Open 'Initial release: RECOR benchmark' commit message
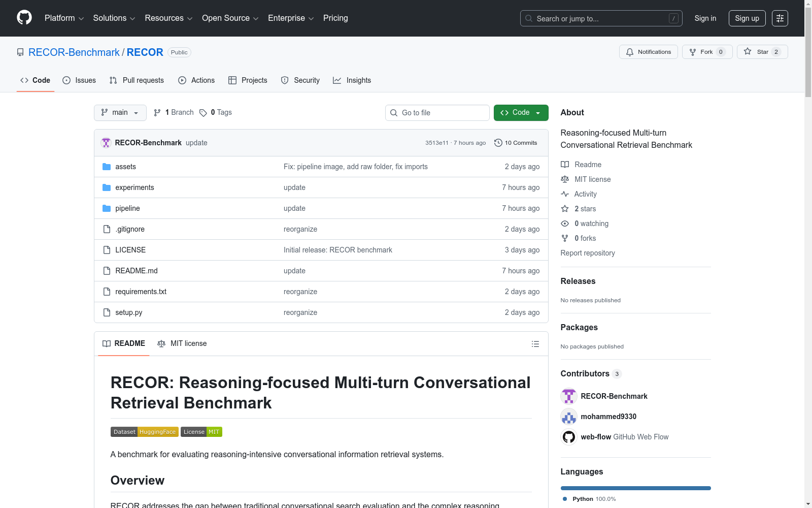The width and height of the screenshot is (812, 508). pyautogui.click(x=338, y=250)
